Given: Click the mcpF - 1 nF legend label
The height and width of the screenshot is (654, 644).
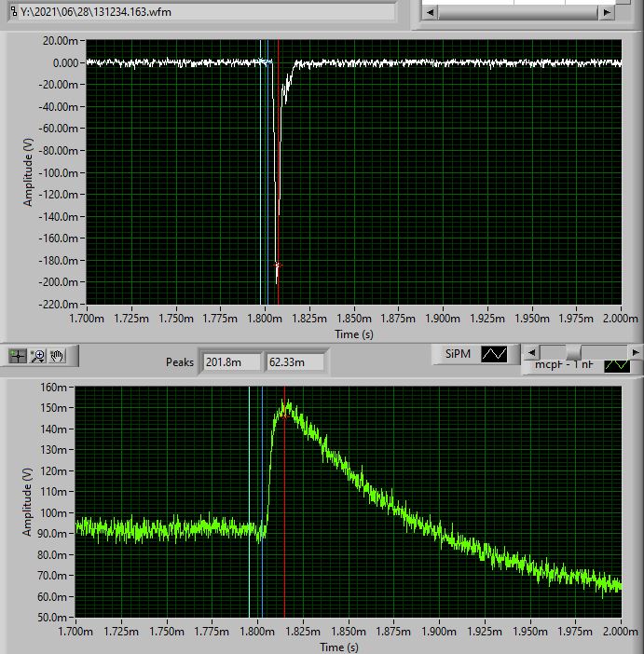Looking at the screenshot, I should [x=564, y=365].
